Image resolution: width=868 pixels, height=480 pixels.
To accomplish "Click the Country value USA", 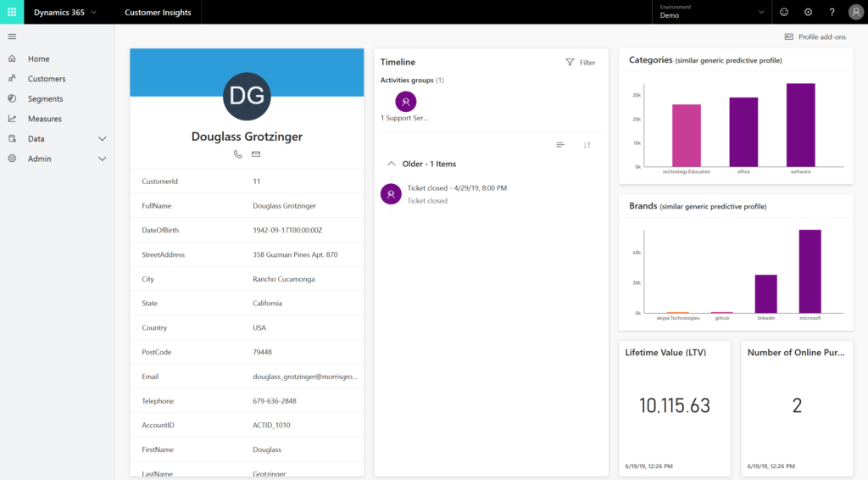I will pos(259,327).
